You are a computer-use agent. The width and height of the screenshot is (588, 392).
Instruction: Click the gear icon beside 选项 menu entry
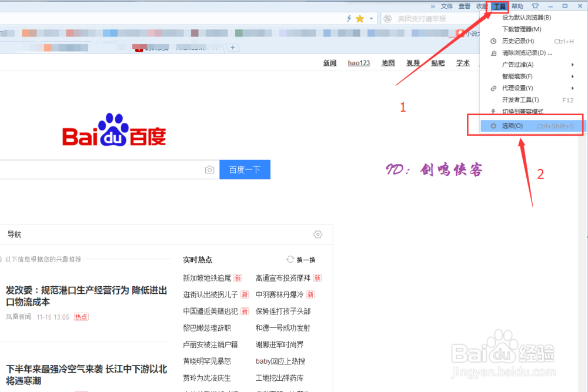click(x=494, y=125)
